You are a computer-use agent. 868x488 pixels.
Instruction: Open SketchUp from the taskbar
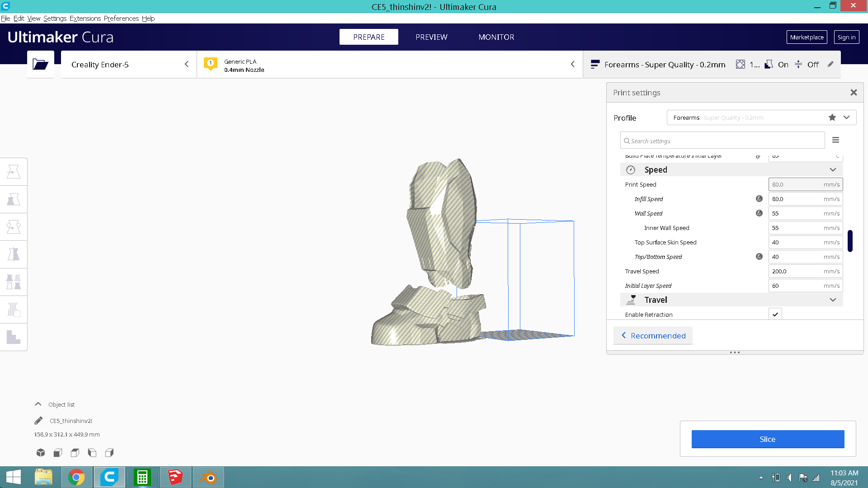coord(175,477)
